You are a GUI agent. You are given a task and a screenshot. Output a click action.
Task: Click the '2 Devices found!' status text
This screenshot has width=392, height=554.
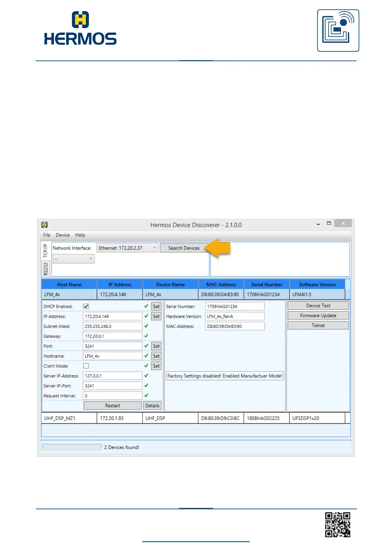click(122, 447)
